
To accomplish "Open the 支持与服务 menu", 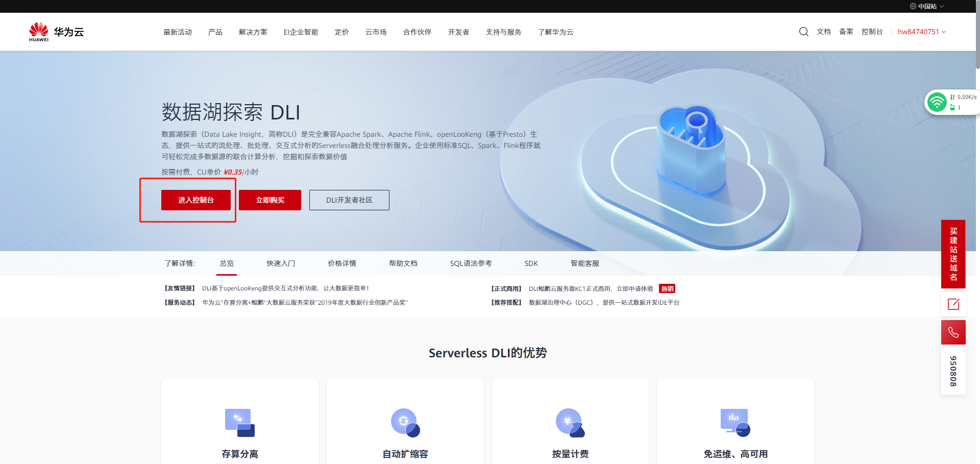I will click(504, 32).
